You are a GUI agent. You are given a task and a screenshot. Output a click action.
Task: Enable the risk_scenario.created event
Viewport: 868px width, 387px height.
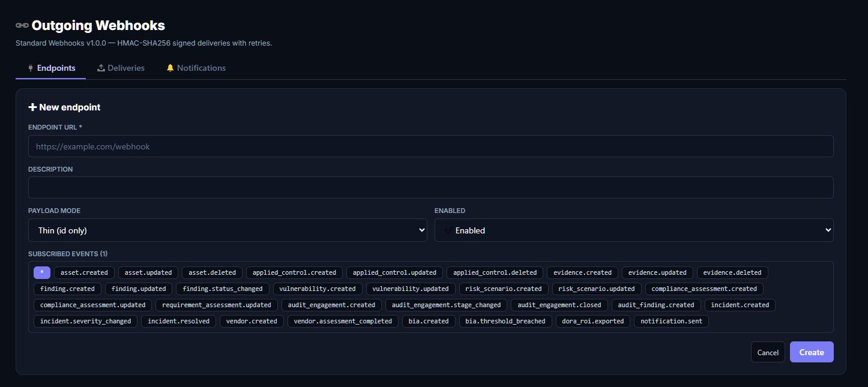coord(504,289)
